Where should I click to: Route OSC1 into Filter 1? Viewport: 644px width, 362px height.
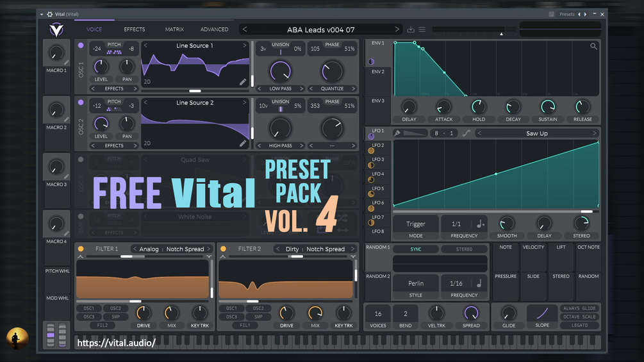(88, 308)
